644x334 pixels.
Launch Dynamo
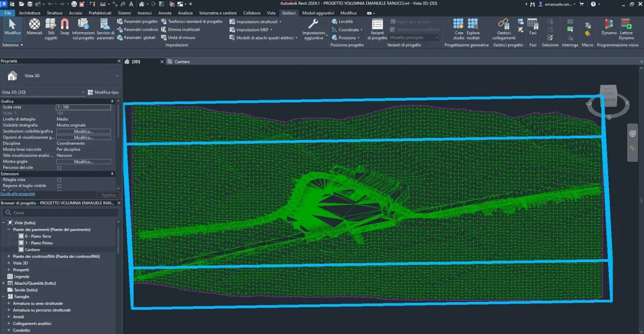tap(609, 27)
